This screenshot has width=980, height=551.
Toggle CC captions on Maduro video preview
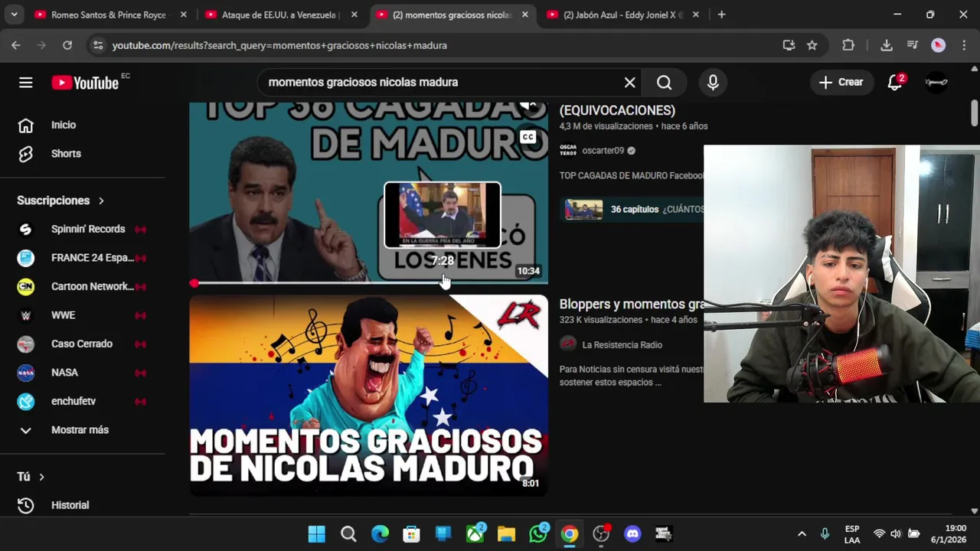point(528,137)
